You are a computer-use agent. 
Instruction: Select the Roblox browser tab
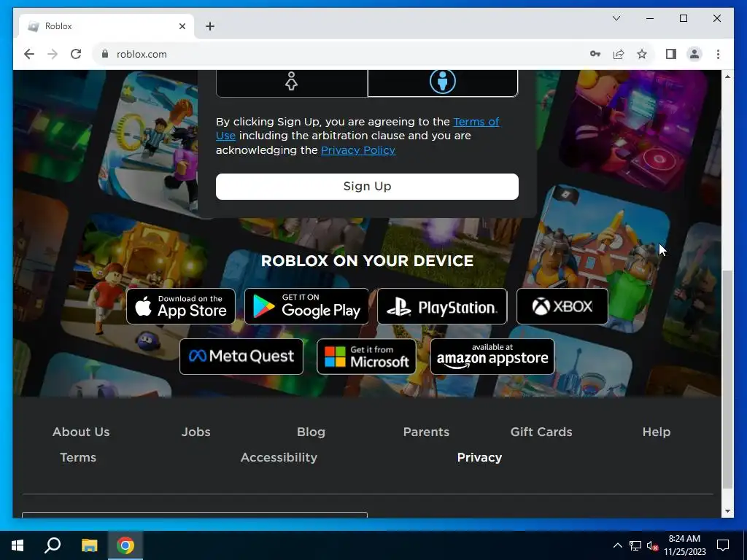click(107, 26)
